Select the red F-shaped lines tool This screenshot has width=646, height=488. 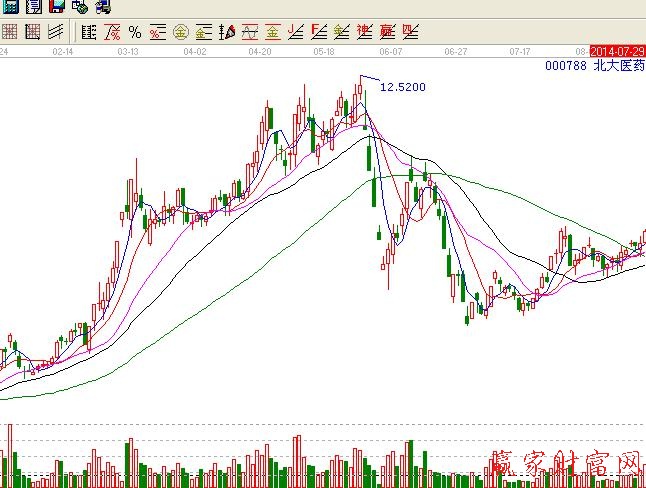pyautogui.click(x=318, y=32)
